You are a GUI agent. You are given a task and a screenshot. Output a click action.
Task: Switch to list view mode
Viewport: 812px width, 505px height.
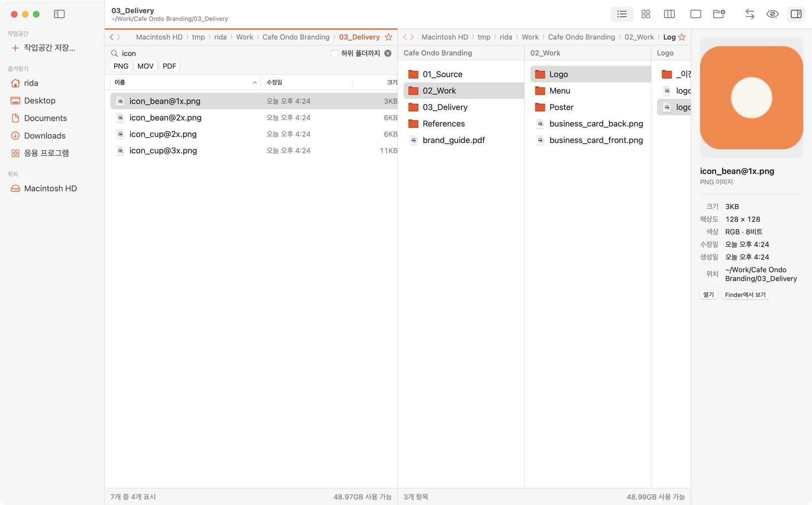622,14
